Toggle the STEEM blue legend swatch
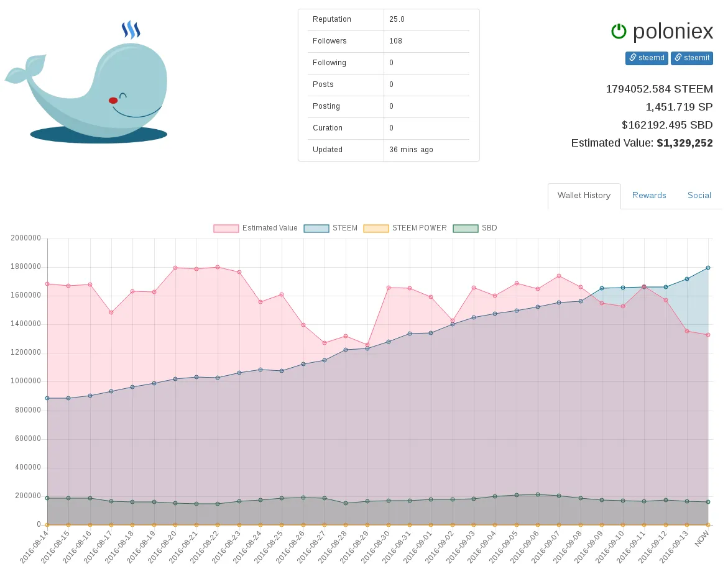Image resolution: width=728 pixels, height=587 pixels. coord(316,229)
